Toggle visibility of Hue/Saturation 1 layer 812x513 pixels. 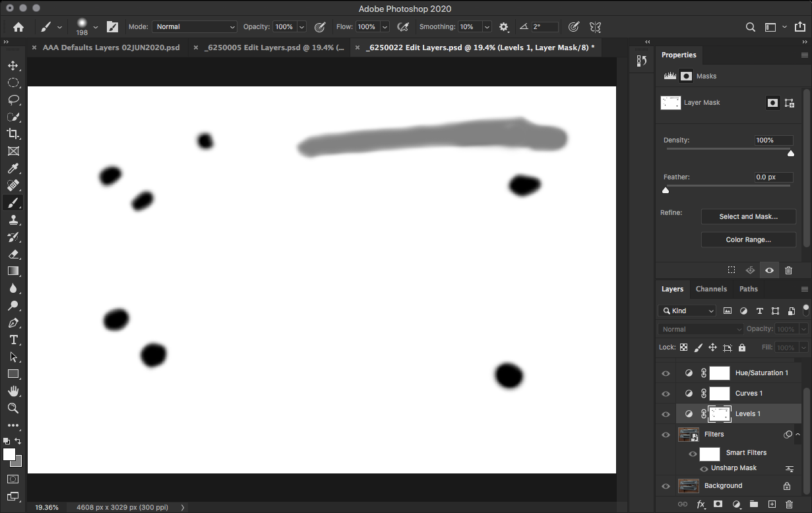point(665,373)
